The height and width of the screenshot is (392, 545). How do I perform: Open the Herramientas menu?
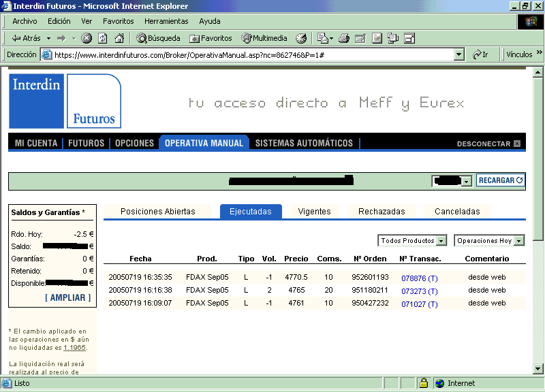click(166, 21)
